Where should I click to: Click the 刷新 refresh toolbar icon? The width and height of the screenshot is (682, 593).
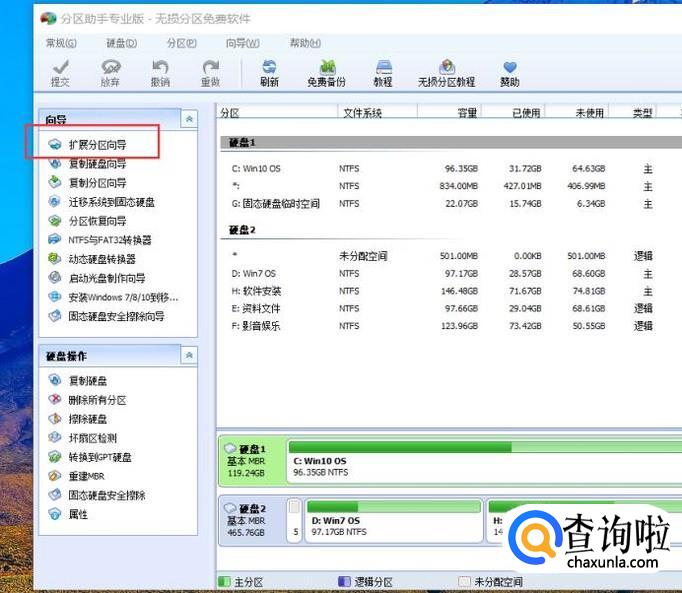(x=269, y=73)
